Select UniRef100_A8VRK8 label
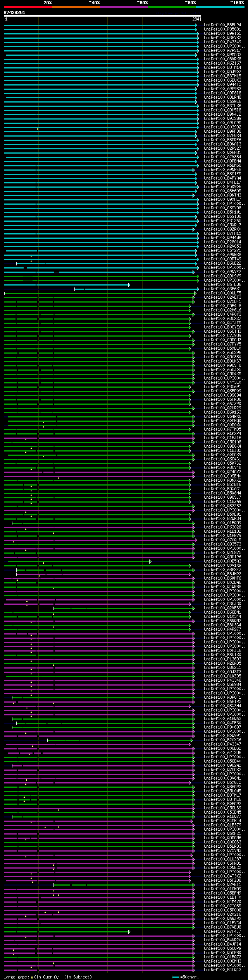 222,59
